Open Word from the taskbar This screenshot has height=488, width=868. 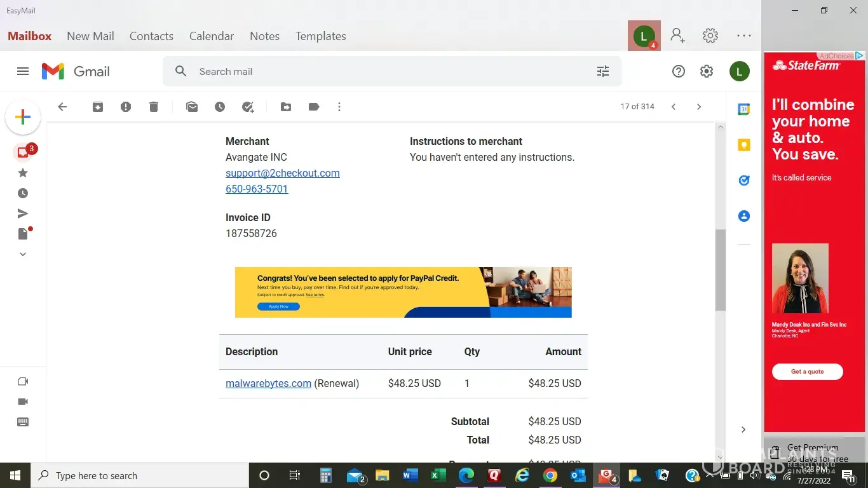pyautogui.click(x=410, y=475)
